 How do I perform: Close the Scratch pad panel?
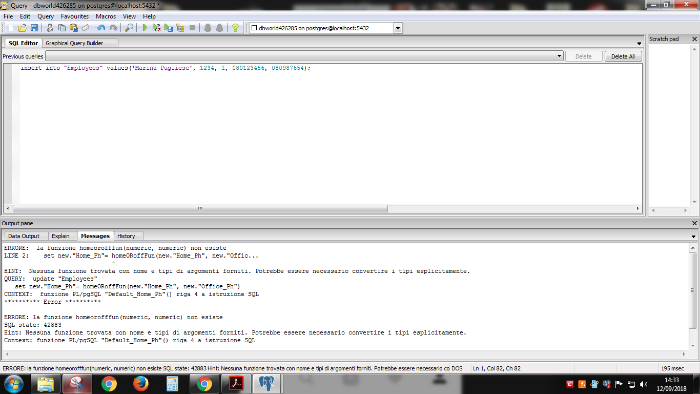[x=694, y=39]
